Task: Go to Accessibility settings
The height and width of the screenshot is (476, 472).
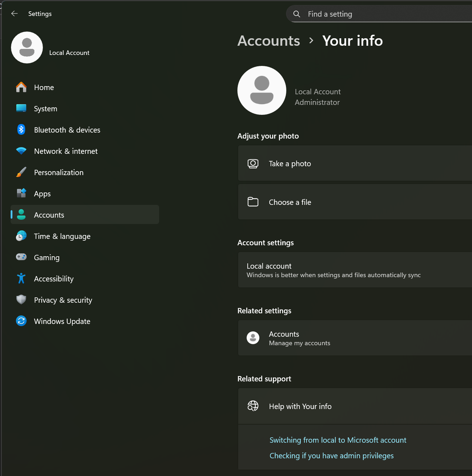Action: (x=85, y=279)
